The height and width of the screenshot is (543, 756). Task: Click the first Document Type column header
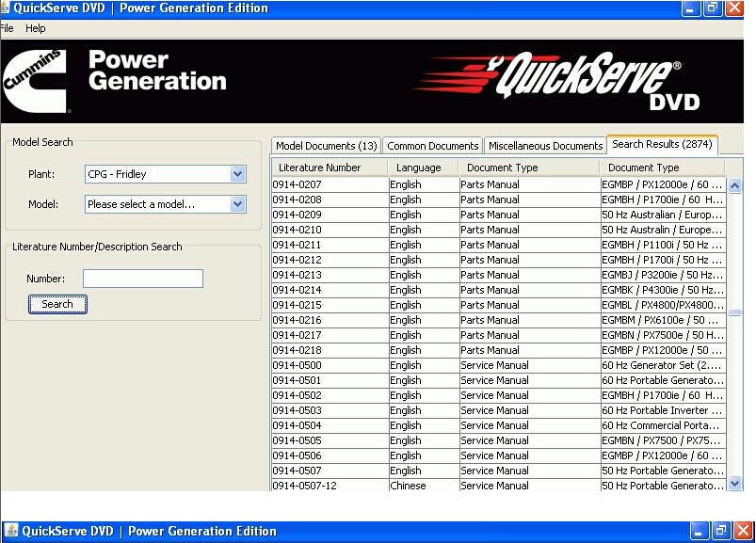click(529, 168)
